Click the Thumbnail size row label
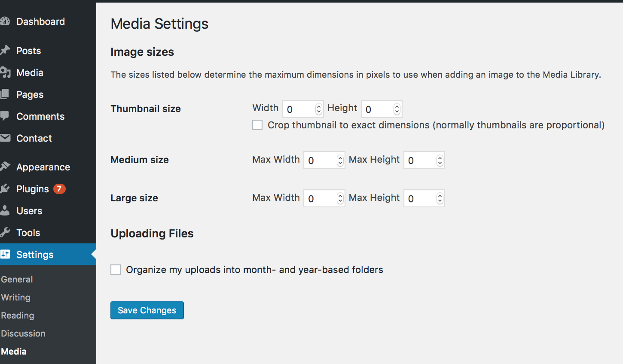The image size is (623, 364). click(x=146, y=109)
